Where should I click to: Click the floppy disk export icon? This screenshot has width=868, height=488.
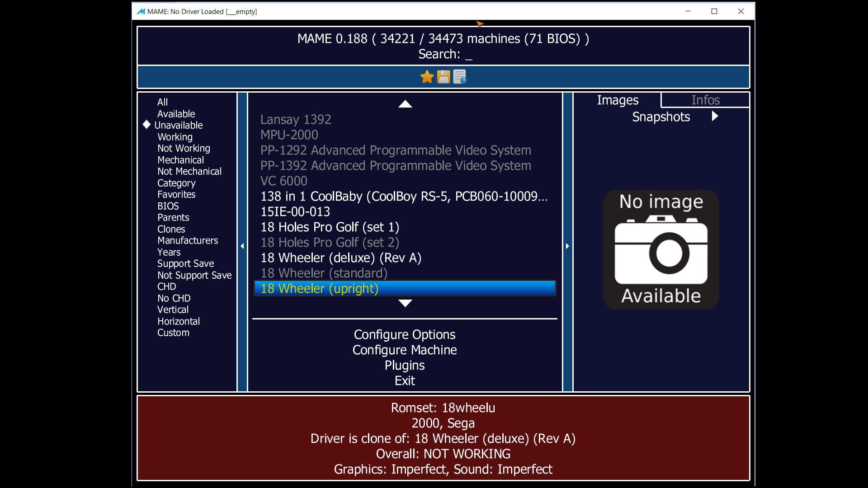tap(443, 77)
